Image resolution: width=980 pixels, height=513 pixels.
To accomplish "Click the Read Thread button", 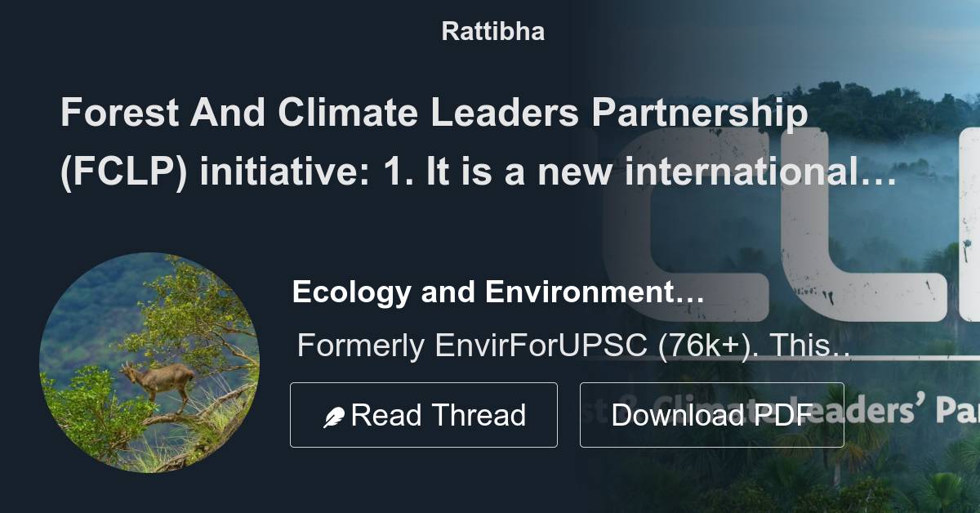I will coord(423,414).
